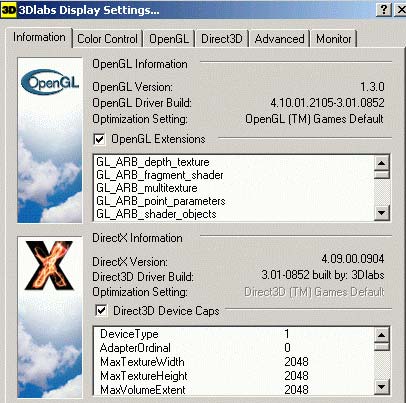Click the OpenGL Information section heading

(x=140, y=64)
